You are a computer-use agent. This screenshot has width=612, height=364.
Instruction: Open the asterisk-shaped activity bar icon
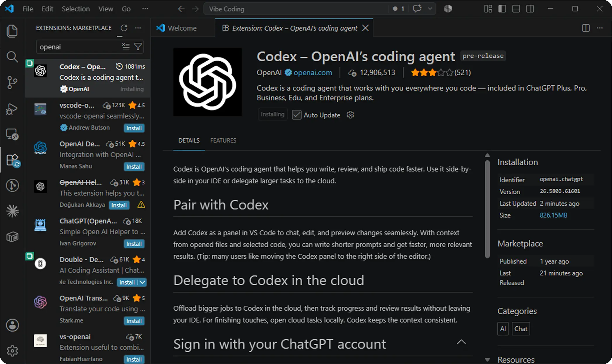coord(12,211)
